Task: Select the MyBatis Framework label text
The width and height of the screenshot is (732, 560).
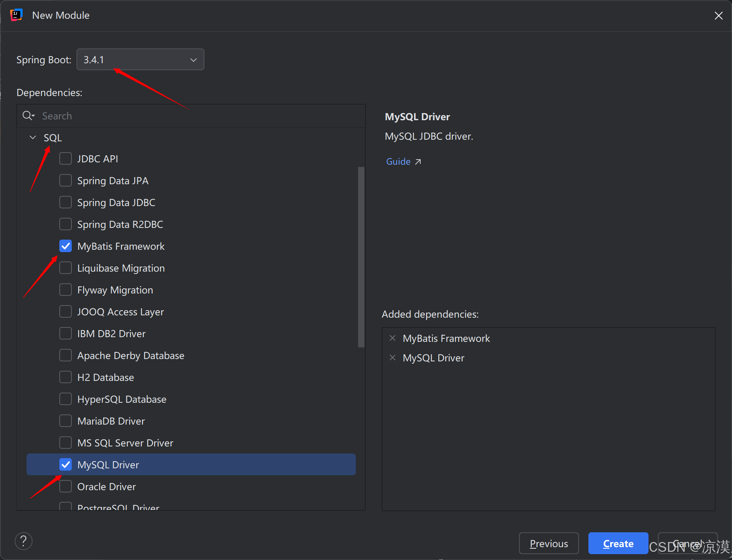Action: pos(121,246)
